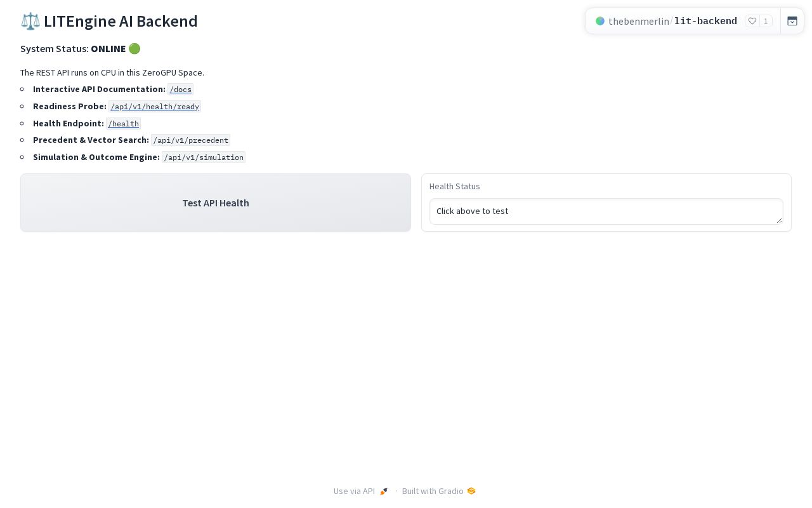
Task: Click the scales of justice emoji icon
Action: 30,21
